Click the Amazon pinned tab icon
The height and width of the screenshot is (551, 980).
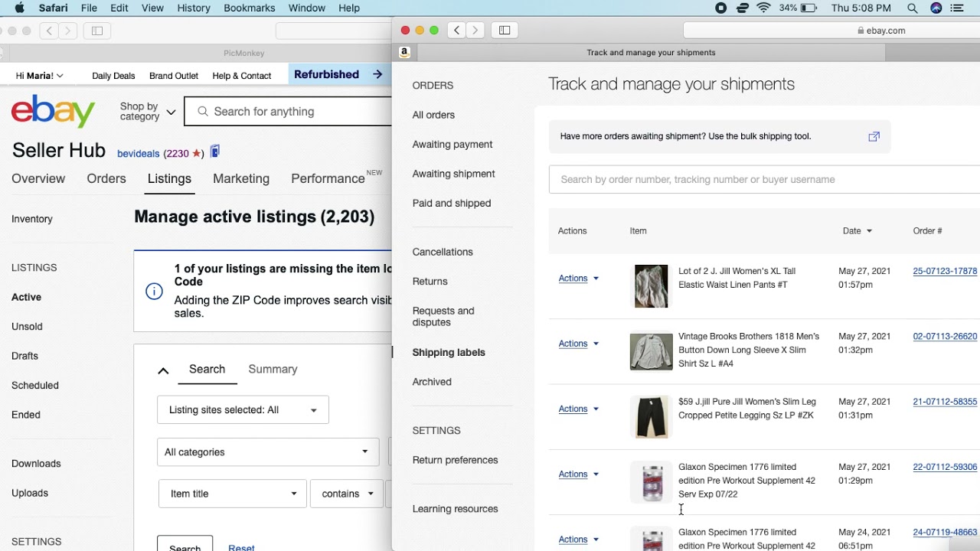pyautogui.click(x=405, y=52)
